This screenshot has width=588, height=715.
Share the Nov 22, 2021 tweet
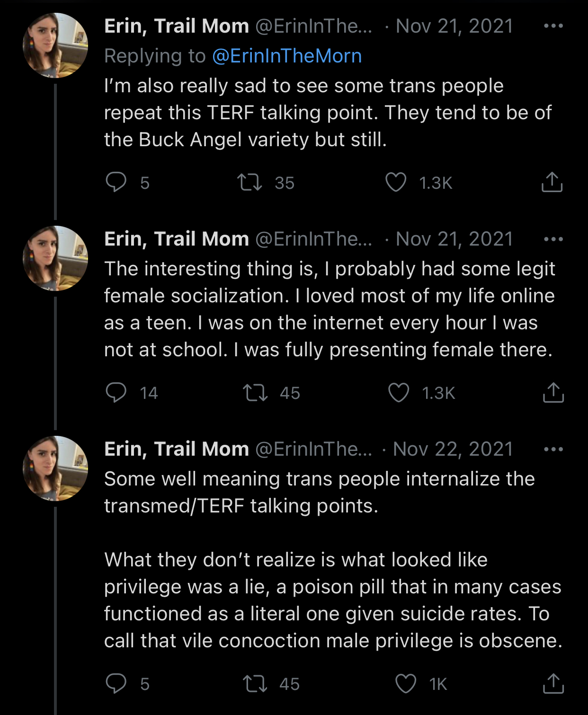pos(553,684)
